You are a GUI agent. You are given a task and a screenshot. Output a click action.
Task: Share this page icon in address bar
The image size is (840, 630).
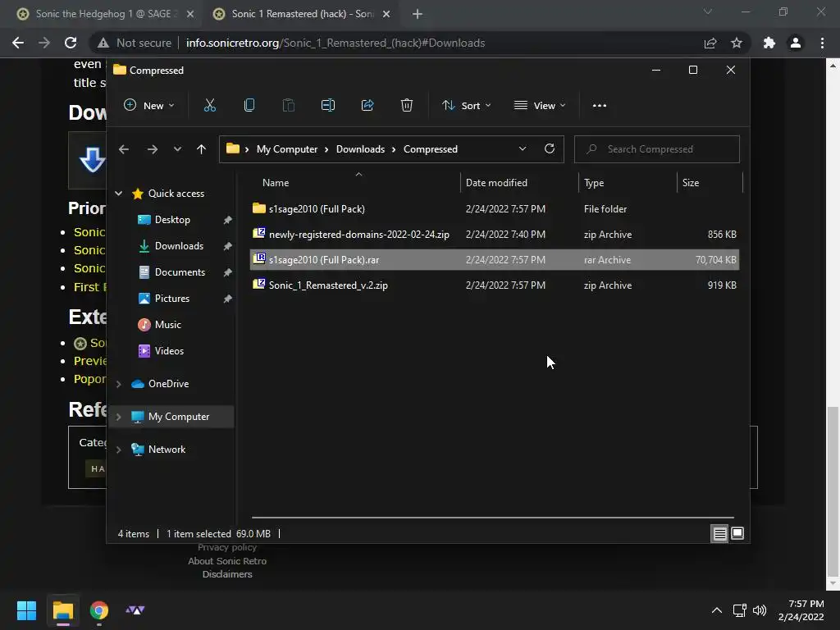tap(710, 43)
